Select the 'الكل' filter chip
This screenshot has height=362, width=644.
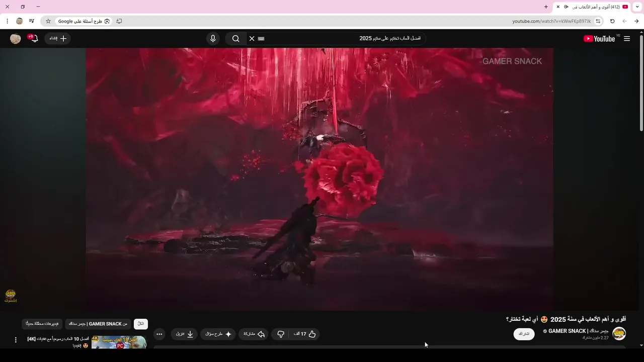(x=141, y=324)
